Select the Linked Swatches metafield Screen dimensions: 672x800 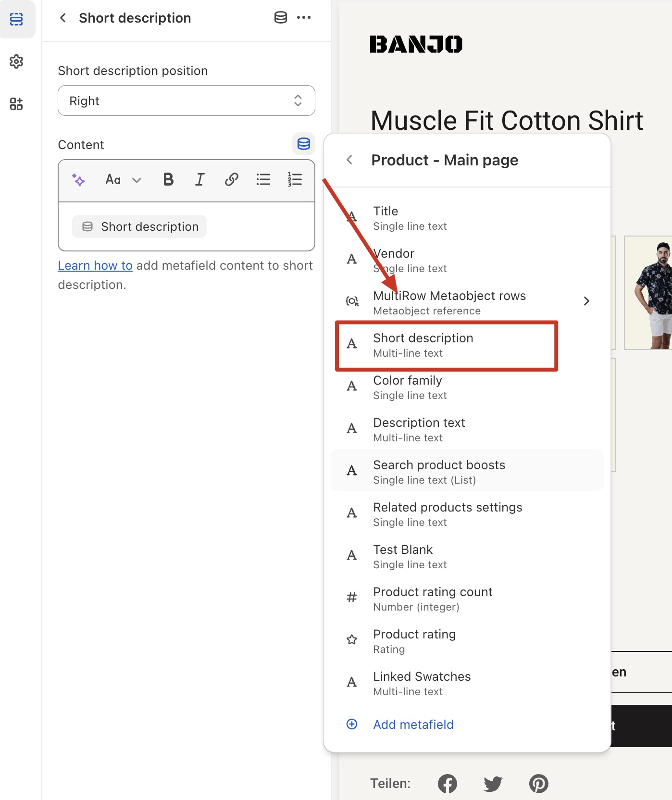(467, 684)
